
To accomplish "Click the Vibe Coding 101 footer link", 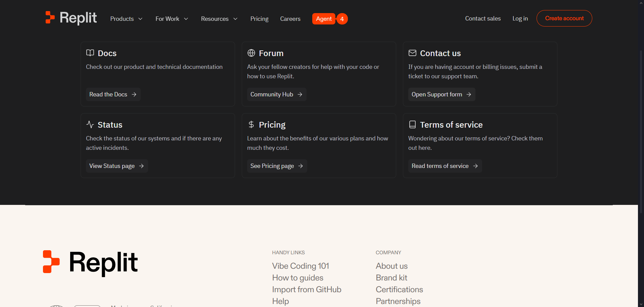I will pyautogui.click(x=300, y=266).
